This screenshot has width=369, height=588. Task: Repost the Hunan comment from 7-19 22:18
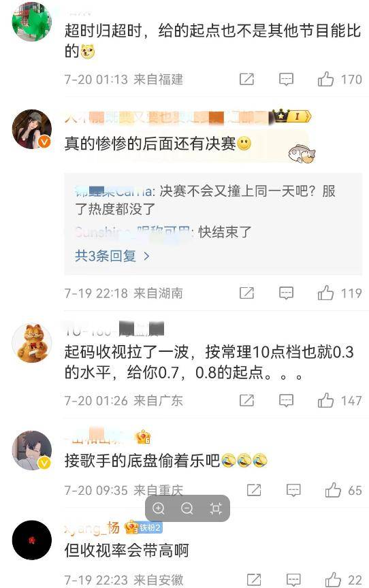click(246, 293)
